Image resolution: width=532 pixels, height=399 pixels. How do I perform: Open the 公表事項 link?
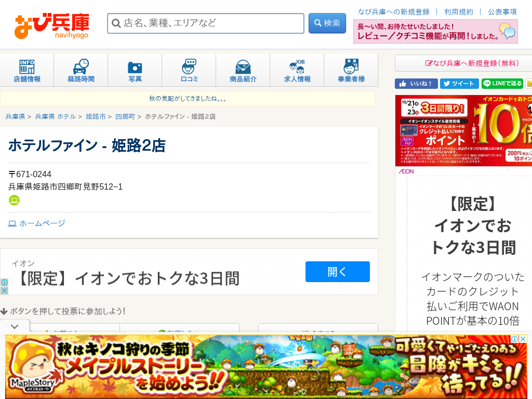click(502, 12)
